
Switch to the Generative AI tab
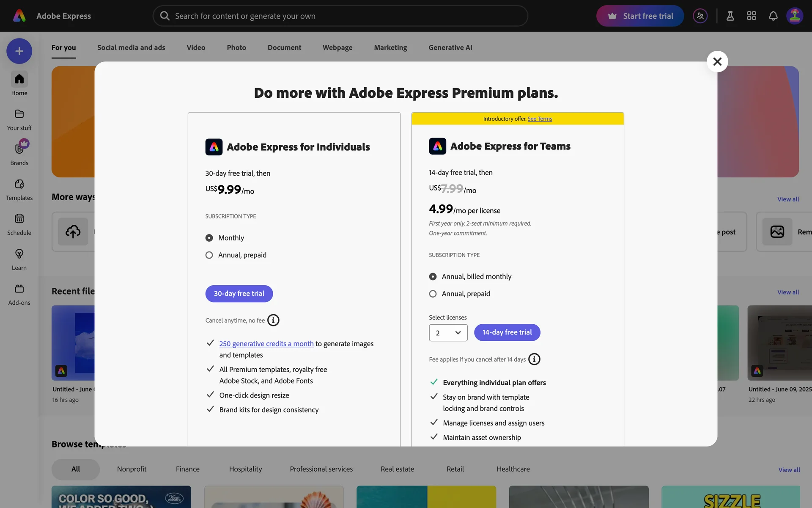(450, 48)
